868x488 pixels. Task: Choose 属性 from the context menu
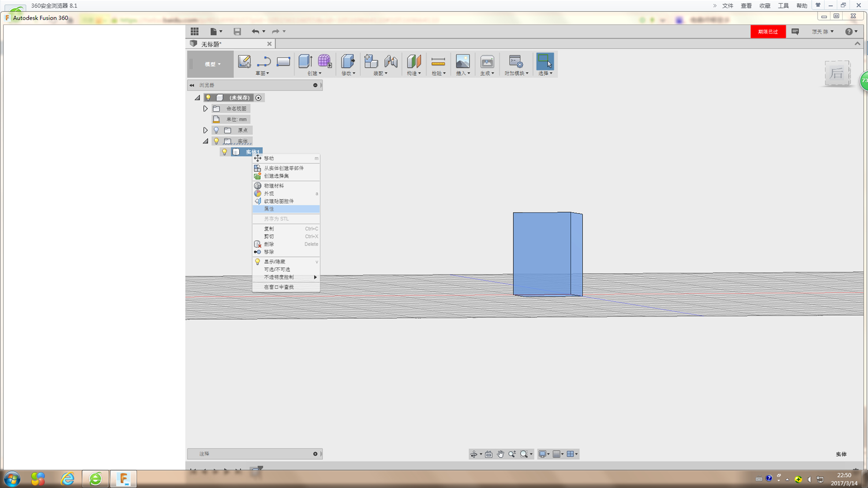tap(269, 209)
